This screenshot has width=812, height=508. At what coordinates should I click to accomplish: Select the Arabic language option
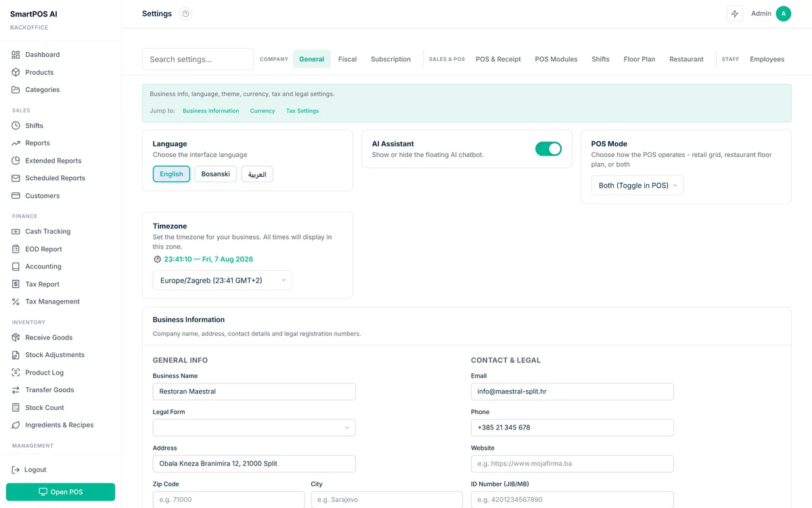click(x=257, y=174)
